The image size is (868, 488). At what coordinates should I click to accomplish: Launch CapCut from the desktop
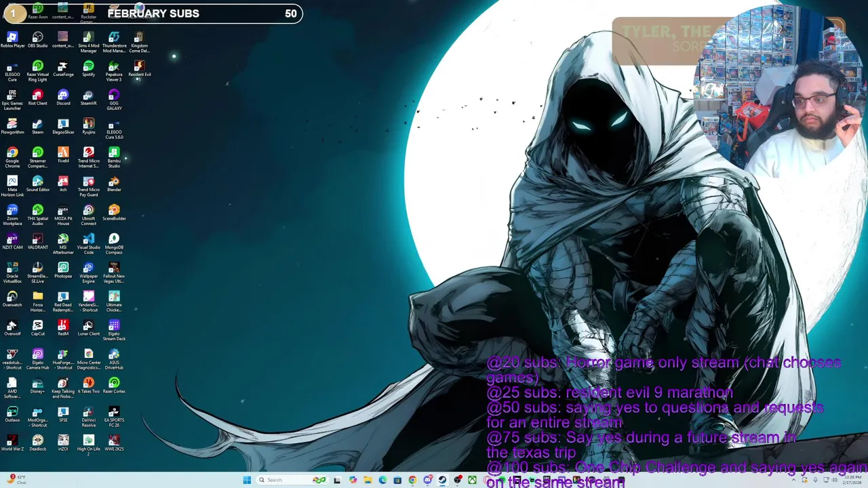pos(37,328)
